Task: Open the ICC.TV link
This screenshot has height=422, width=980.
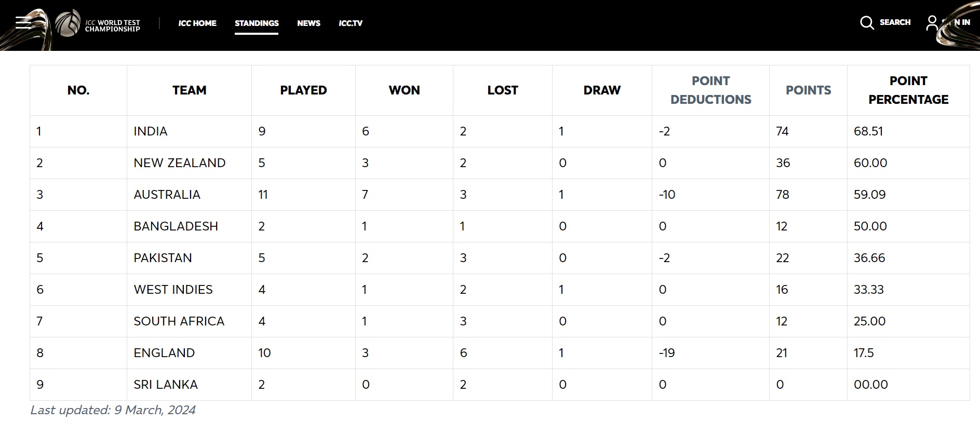Action: (x=351, y=23)
